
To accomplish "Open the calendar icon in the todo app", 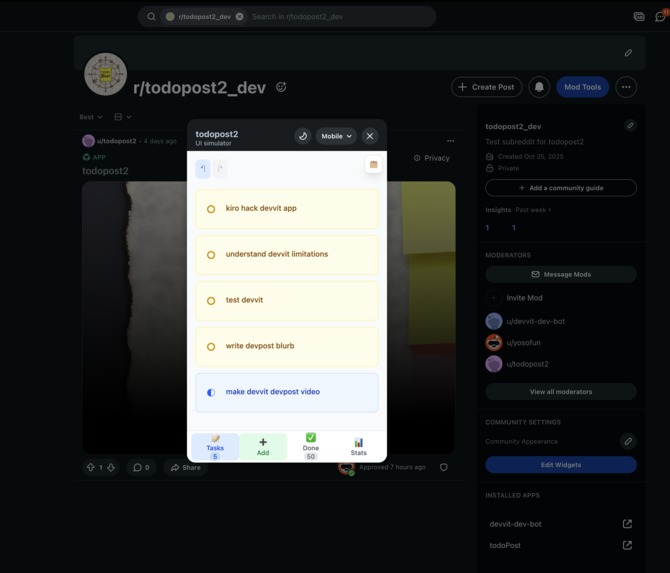I will (x=373, y=165).
